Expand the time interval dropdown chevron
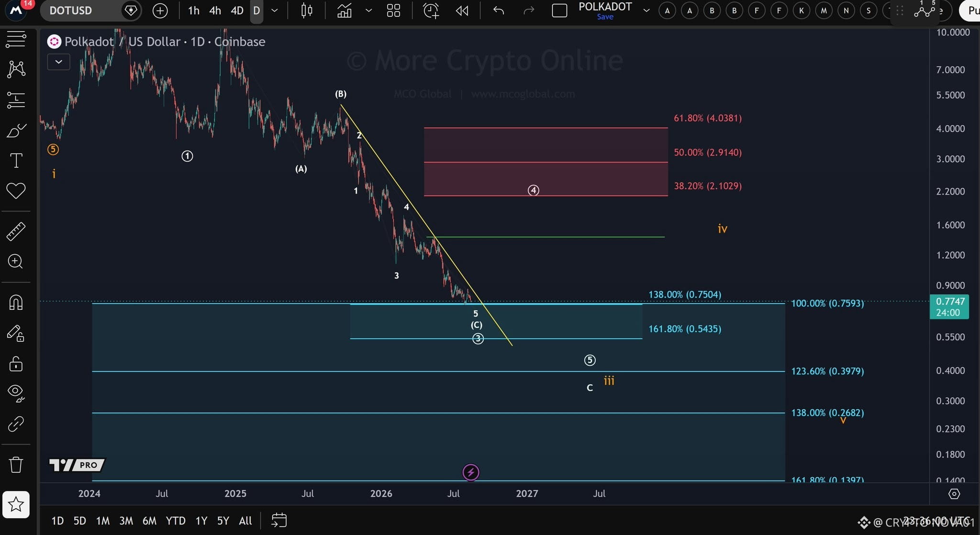The height and width of the screenshot is (535, 980). (x=275, y=11)
